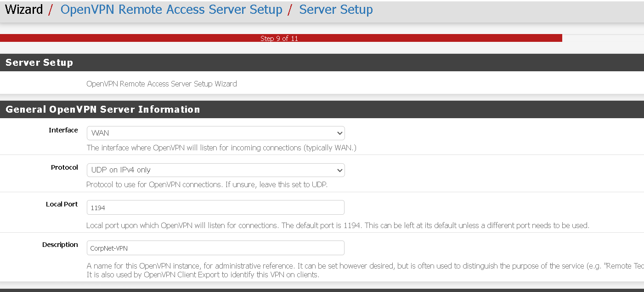
Task: Expand the Protocol selection list arrow
Action: pyautogui.click(x=340, y=170)
